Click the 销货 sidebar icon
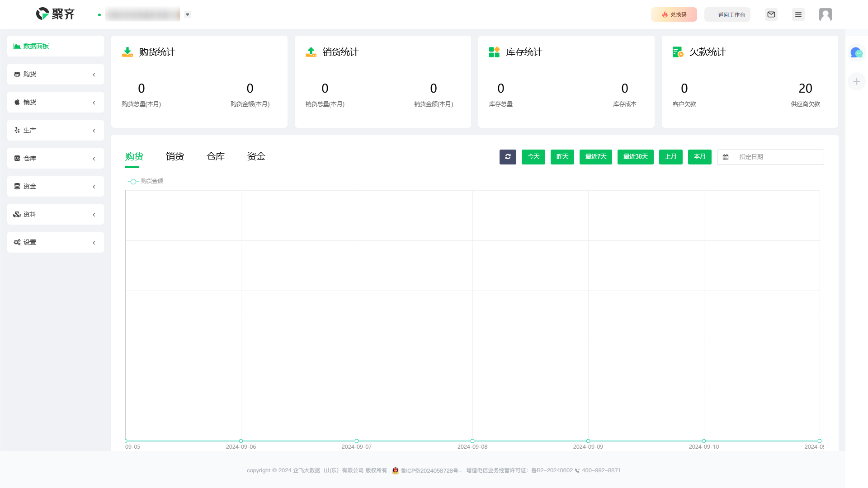 [17, 102]
